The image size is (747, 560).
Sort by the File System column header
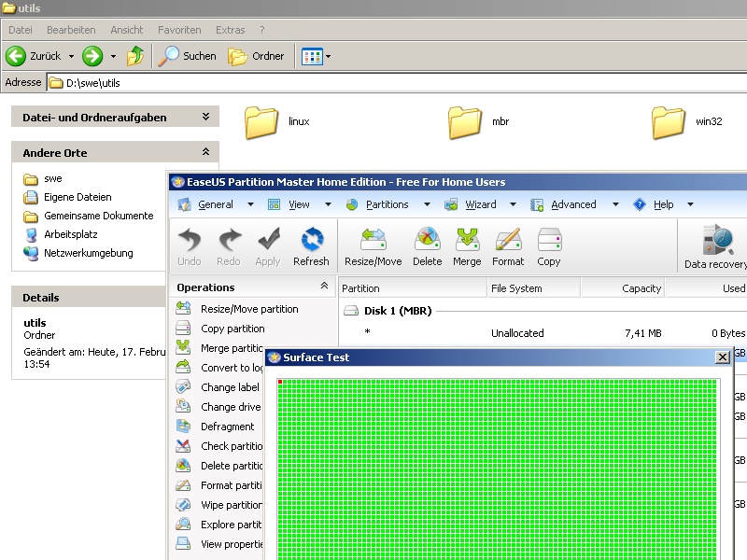click(534, 288)
